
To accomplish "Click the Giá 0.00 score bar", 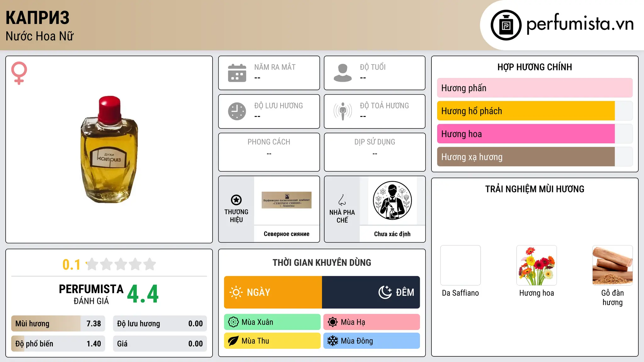I will [x=160, y=344].
